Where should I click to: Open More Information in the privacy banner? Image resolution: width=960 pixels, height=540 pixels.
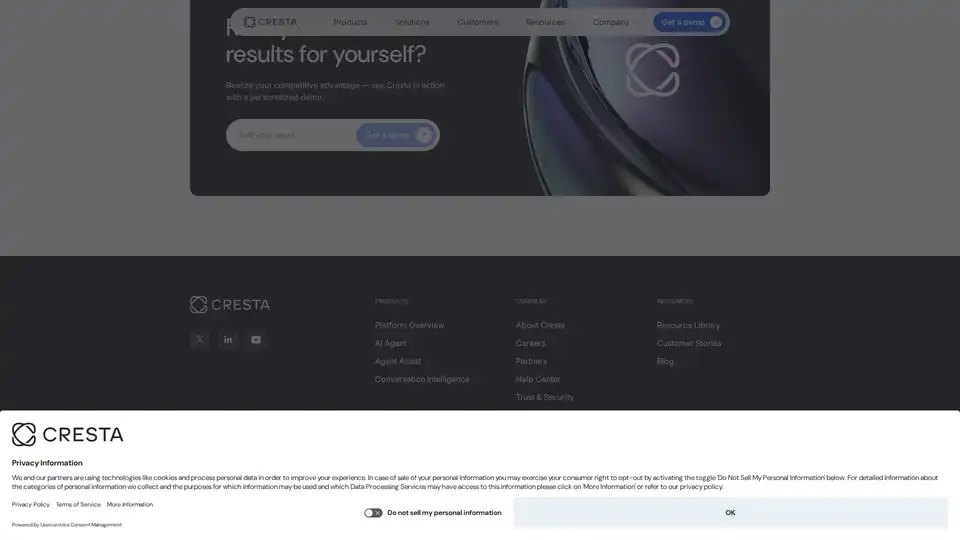(130, 505)
